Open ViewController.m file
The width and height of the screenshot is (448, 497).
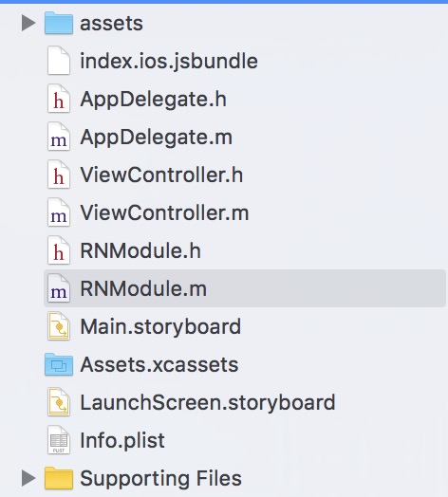pyautogui.click(x=164, y=212)
